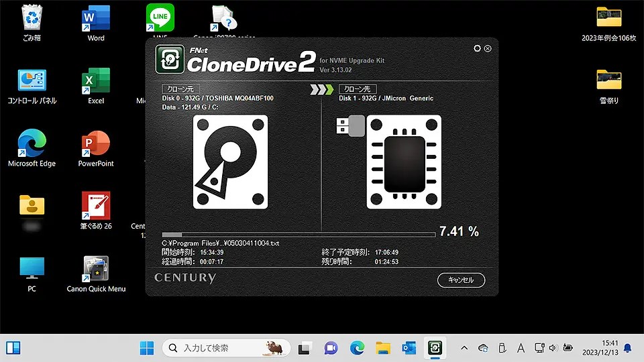Viewport: 644px width, 362px height.
Task: Open Outlook from the taskbar
Action: click(409, 348)
